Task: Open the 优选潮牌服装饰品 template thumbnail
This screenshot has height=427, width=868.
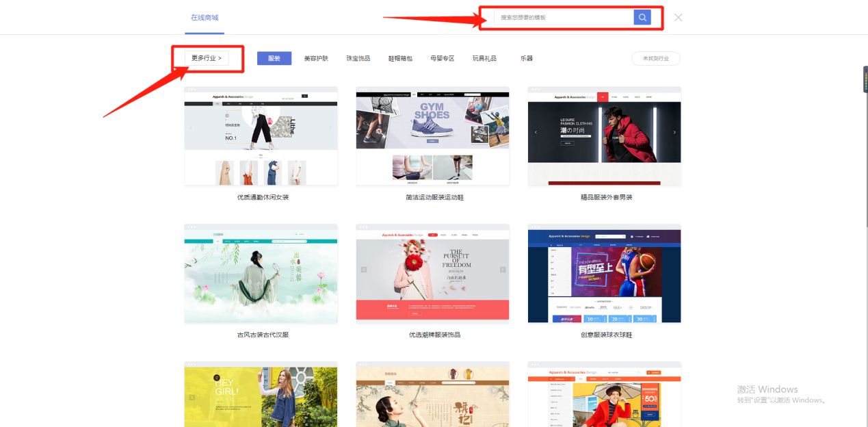Action: 432,274
